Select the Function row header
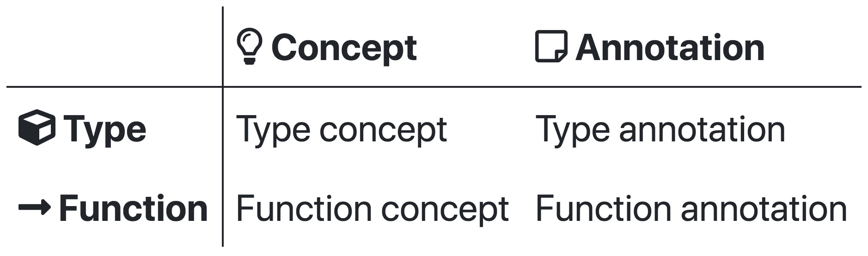 pyautogui.click(x=113, y=208)
